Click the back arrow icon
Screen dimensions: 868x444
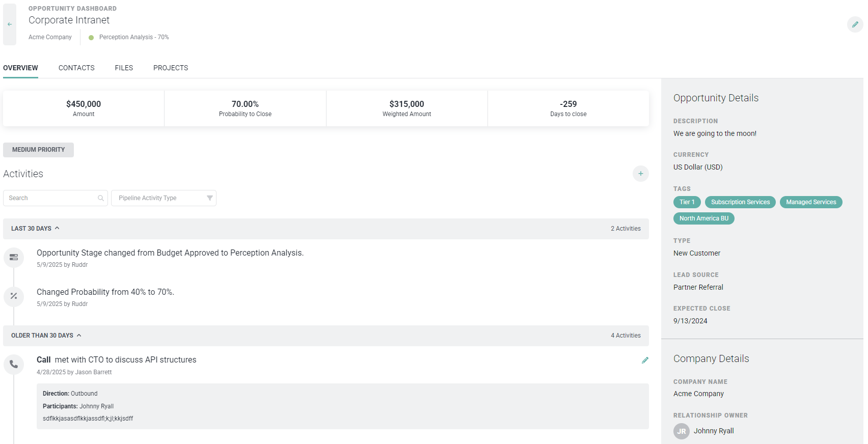10,24
